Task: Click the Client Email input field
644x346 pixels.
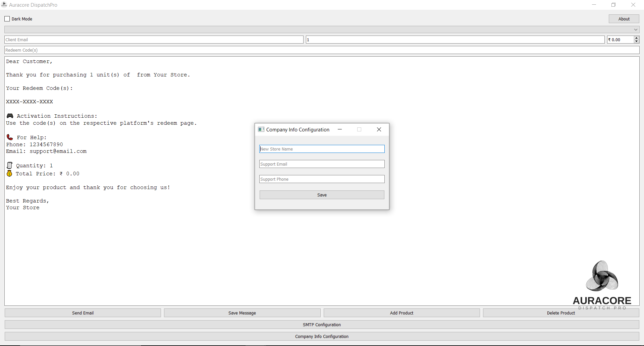Action: (154, 40)
